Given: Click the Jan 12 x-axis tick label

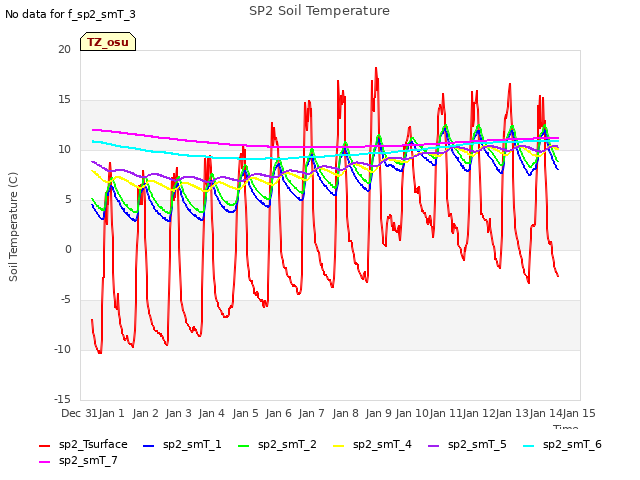Looking at the screenshot, I should (x=479, y=413).
